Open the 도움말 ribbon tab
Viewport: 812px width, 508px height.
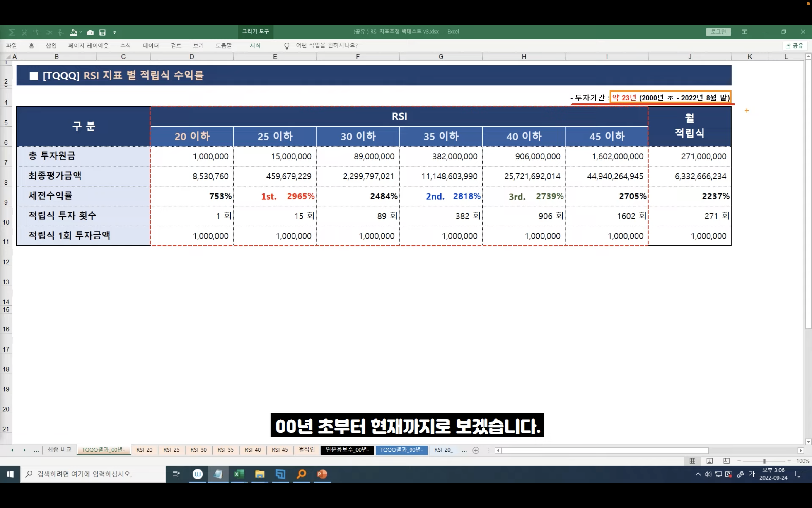pos(223,45)
